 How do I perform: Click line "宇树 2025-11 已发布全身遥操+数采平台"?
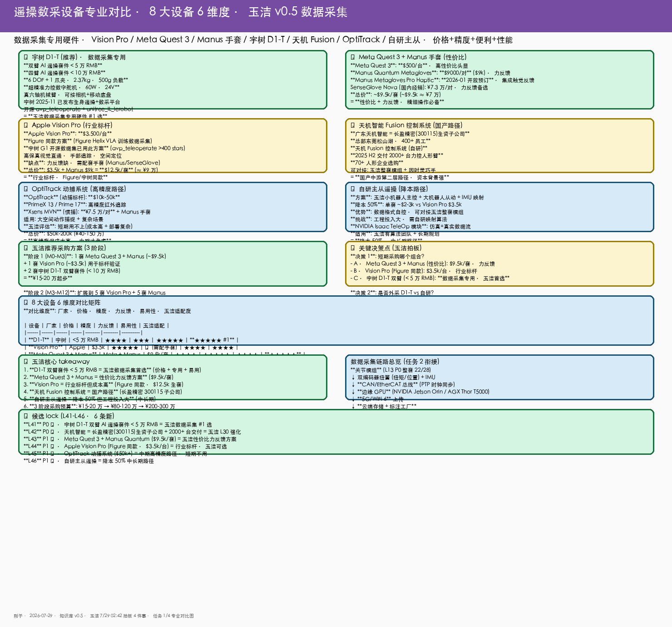click(x=72, y=102)
